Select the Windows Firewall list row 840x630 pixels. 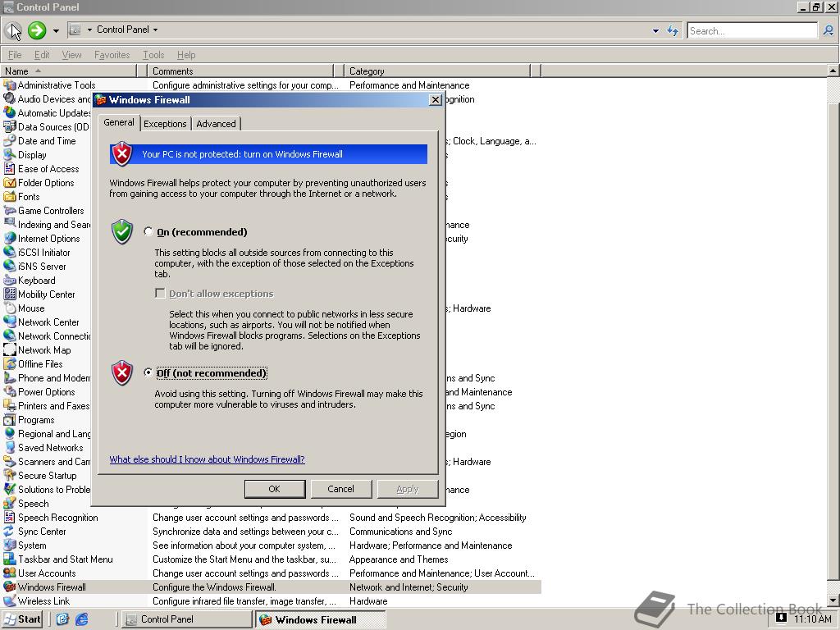[x=271, y=587]
